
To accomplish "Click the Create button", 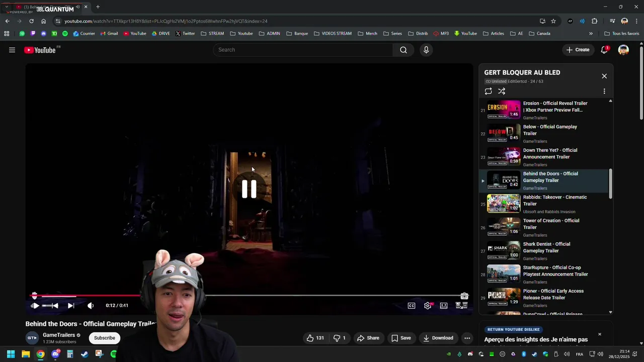I will pyautogui.click(x=578, y=50).
